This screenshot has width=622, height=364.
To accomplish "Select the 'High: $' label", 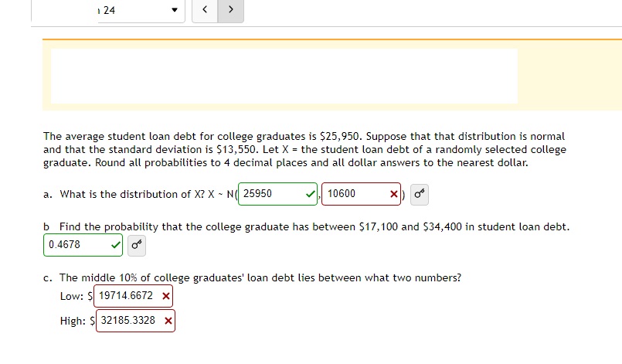I will (77, 321).
